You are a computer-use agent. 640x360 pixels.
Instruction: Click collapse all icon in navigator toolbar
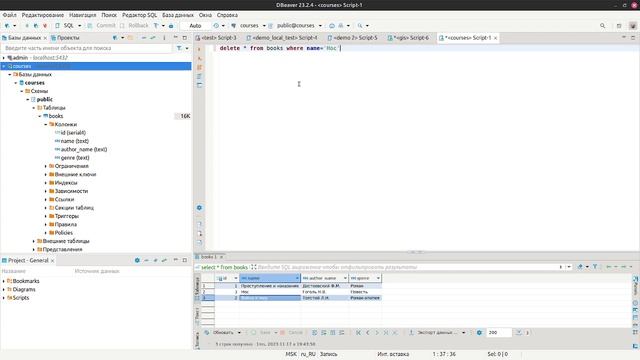tap(144, 38)
